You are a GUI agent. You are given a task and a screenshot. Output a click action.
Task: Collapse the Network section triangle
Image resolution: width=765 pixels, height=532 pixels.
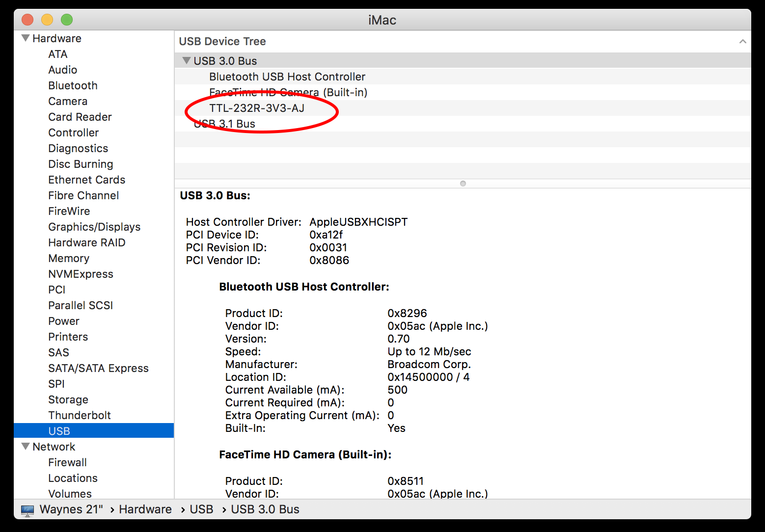tap(26, 446)
